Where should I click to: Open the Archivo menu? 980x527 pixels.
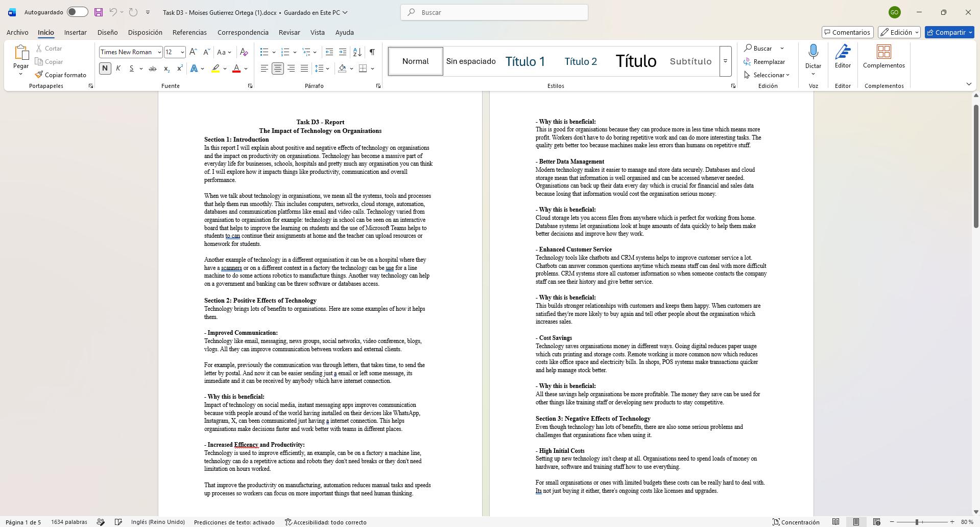17,32
